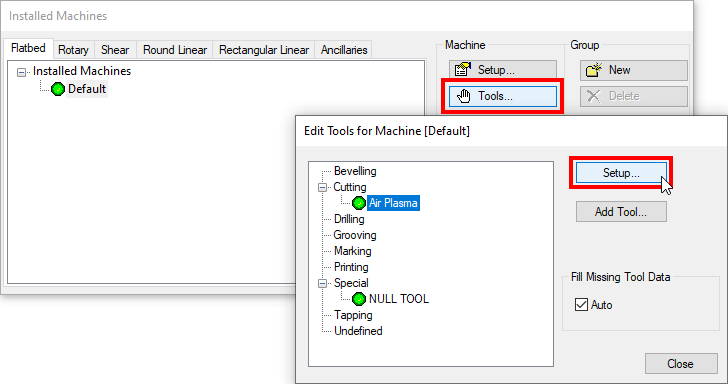Switch to the Shear tab
This screenshot has height=384, width=728.
pyautogui.click(x=115, y=50)
